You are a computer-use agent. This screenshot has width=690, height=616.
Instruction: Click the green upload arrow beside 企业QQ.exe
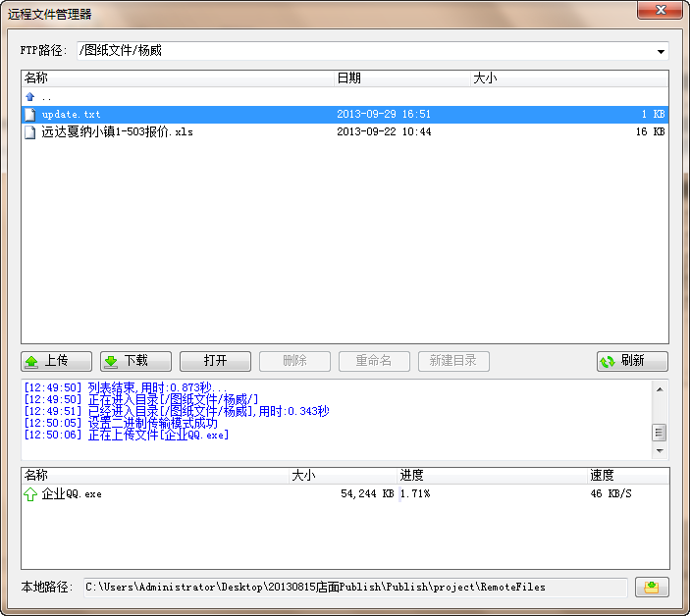point(29,494)
